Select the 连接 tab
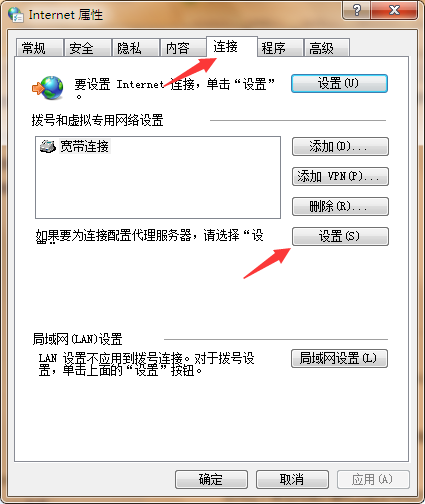Screen dimensions: 425x504 232,47
